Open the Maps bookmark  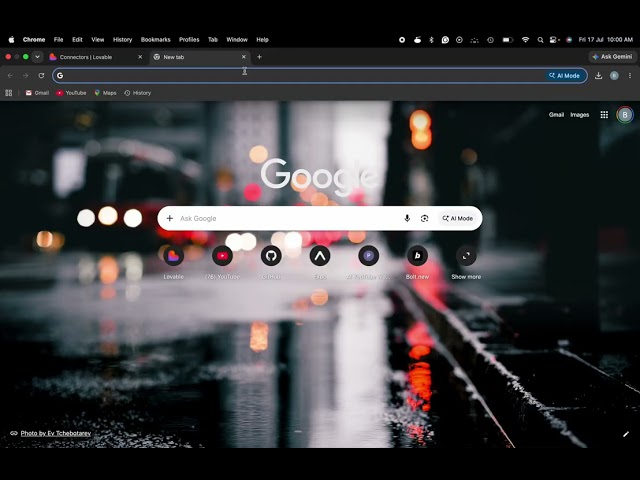(x=105, y=93)
